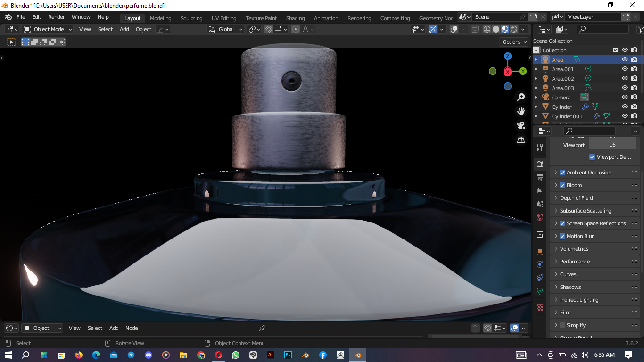Screen dimensions: 644x362
Task: Click the hand pan view icon
Action: (521, 111)
